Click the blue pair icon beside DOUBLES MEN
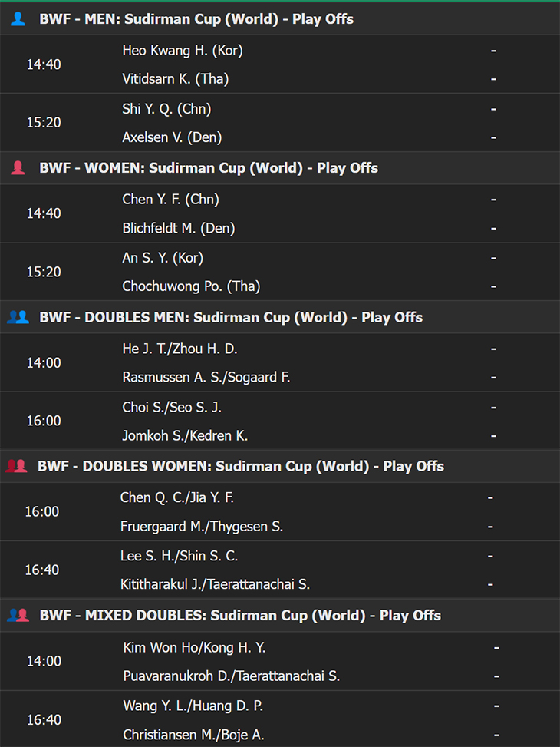Viewport: 560px width, 747px height. pyautogui.click(x=18, y=317)
